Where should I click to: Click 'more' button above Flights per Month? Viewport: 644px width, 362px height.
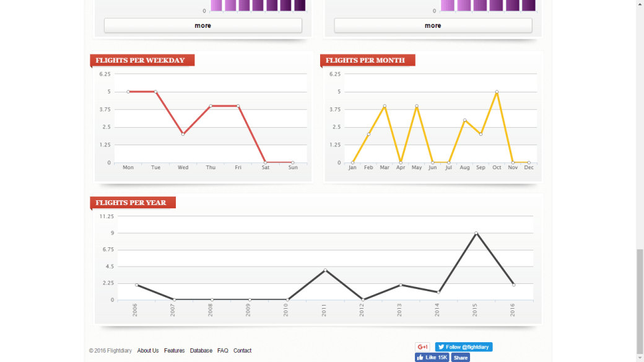pos(433,25)
